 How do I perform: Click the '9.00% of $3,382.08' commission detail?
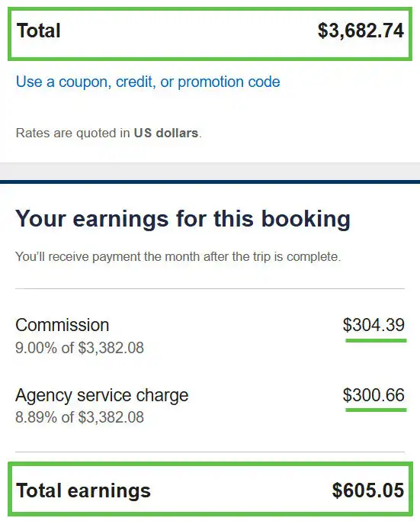(79, 348)
